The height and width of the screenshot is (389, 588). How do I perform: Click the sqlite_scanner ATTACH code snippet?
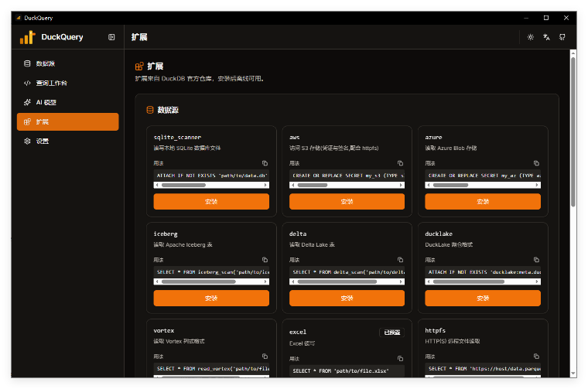pos(211,176)
